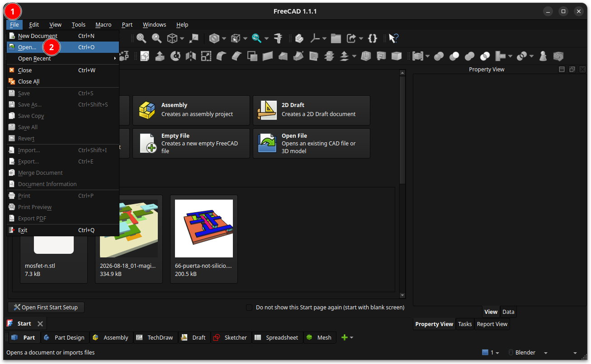
Task: Select the Scale tool
Action: coord(206,56)
